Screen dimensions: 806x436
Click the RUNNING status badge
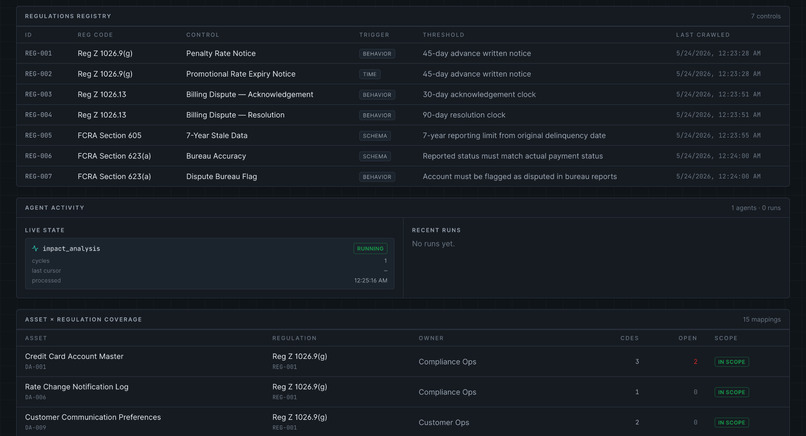click(370, 248)
